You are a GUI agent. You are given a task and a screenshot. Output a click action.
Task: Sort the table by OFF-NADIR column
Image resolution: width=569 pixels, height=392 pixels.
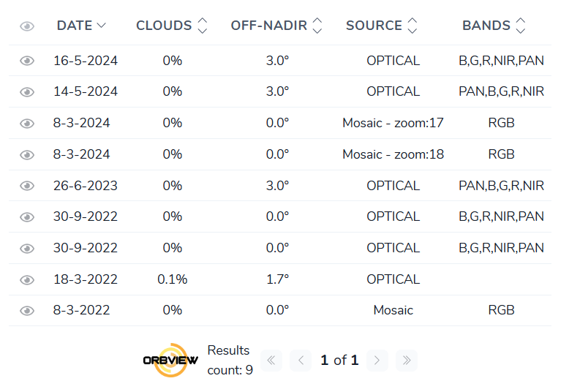click(317, 26)
